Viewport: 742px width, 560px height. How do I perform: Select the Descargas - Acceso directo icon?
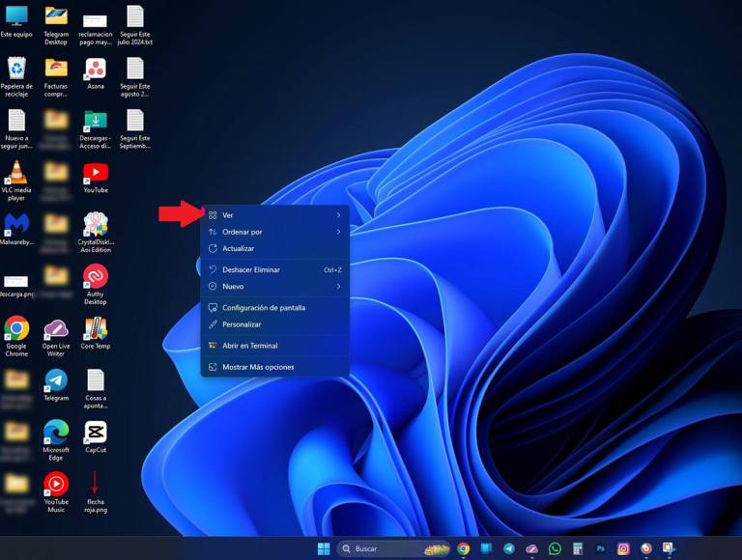96,129
